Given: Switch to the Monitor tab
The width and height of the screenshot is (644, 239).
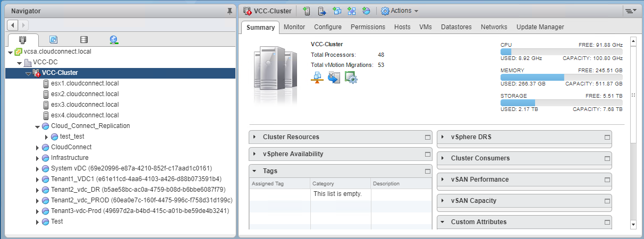Looking at the screenshot, I should point(294,27).
